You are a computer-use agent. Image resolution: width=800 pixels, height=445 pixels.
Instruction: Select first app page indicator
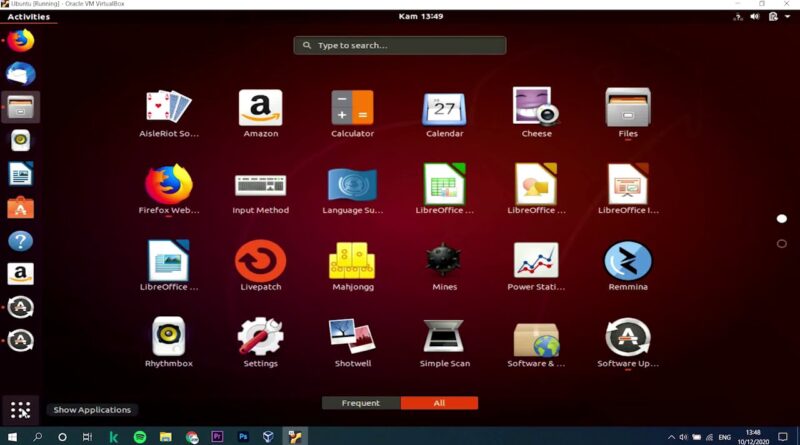point(782,219)
